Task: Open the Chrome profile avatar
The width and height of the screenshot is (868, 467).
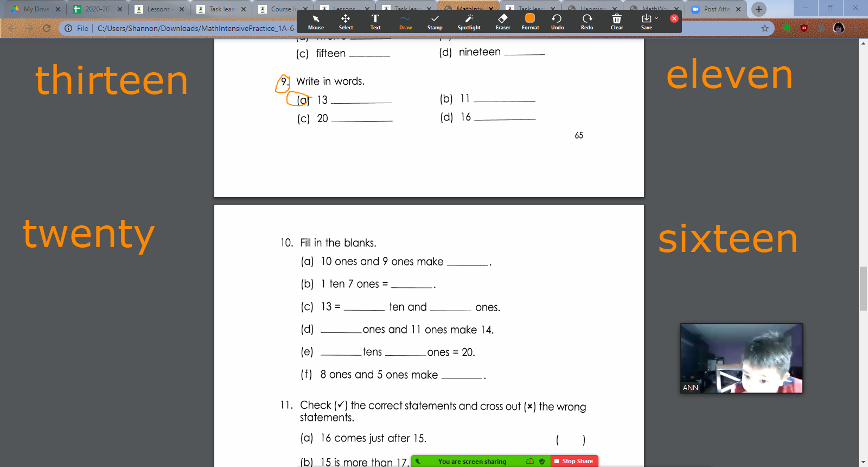Action: (x=839, y=28)
